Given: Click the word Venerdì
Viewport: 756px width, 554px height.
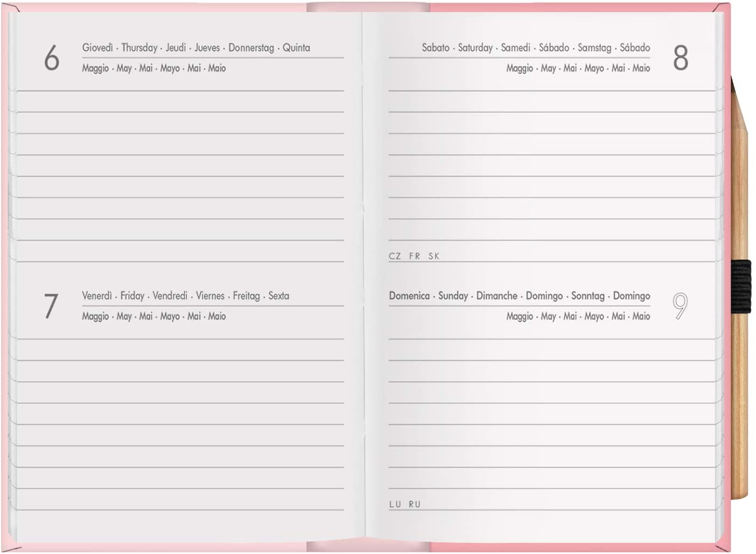Looking at the screenshot, I should point(97,296).
